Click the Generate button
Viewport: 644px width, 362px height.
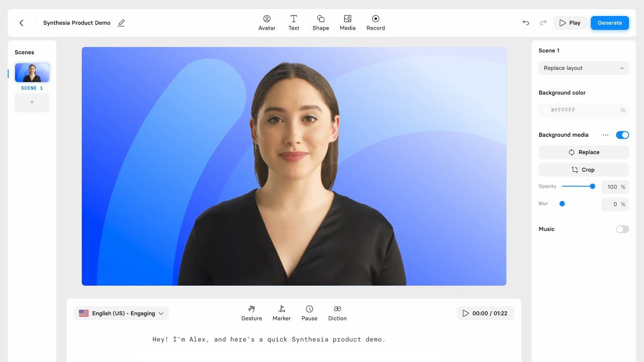pyautogui.click(x=610, y=23)
